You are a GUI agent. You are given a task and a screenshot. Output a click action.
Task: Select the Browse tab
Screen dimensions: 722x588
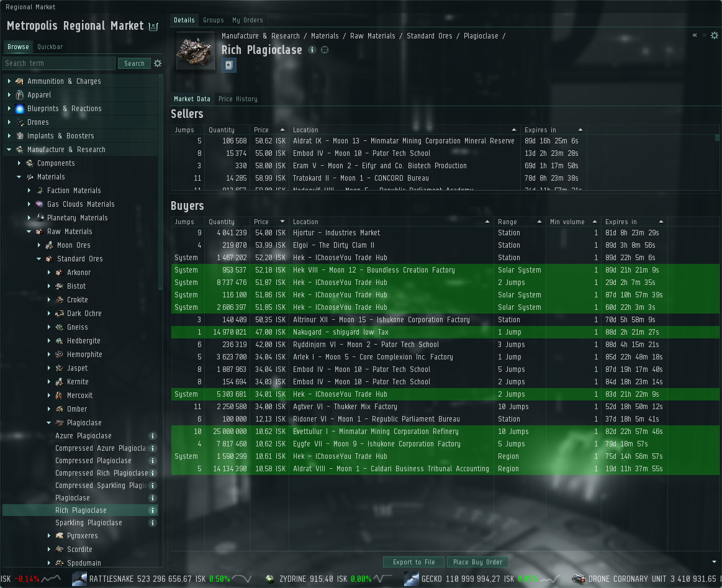pyautogui.click(x=18, y=47)
